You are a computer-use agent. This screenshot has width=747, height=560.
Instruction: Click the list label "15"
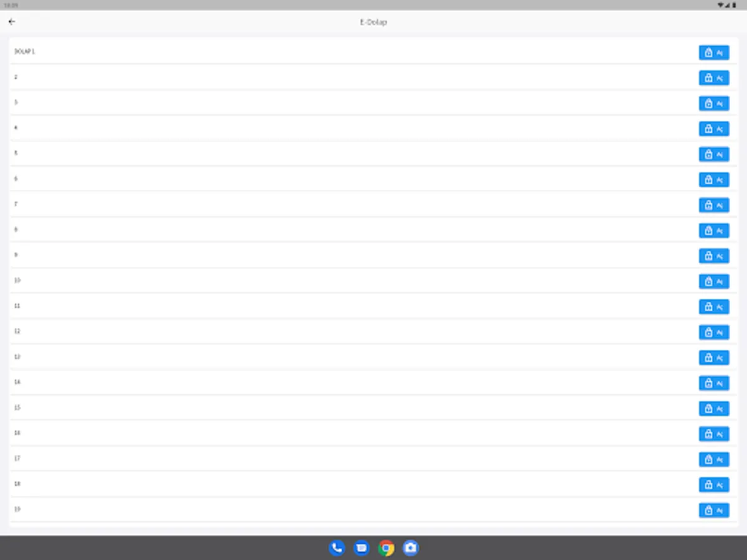coord(17,408)
